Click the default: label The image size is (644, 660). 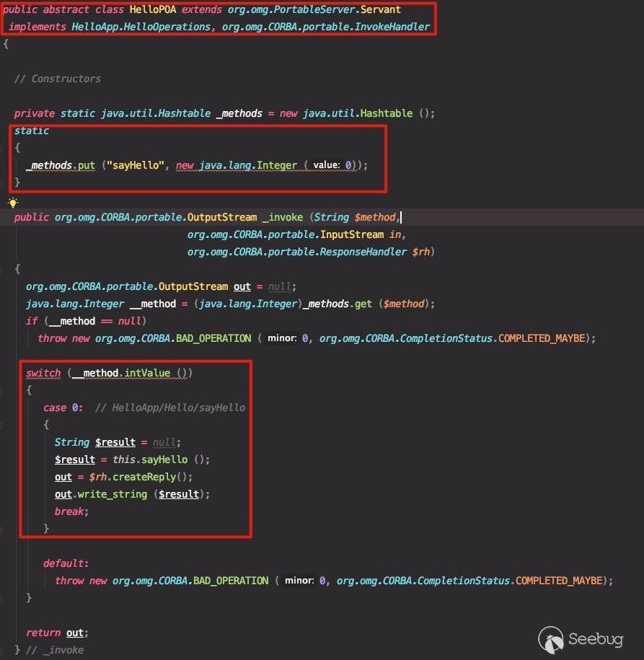(66, 563)
